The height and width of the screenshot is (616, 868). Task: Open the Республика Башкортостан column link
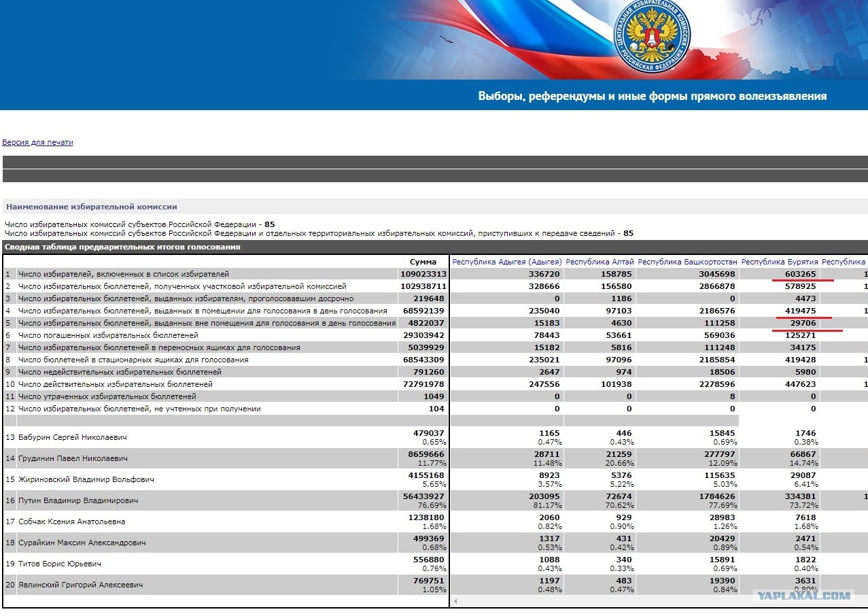click(x=687, y=262)
